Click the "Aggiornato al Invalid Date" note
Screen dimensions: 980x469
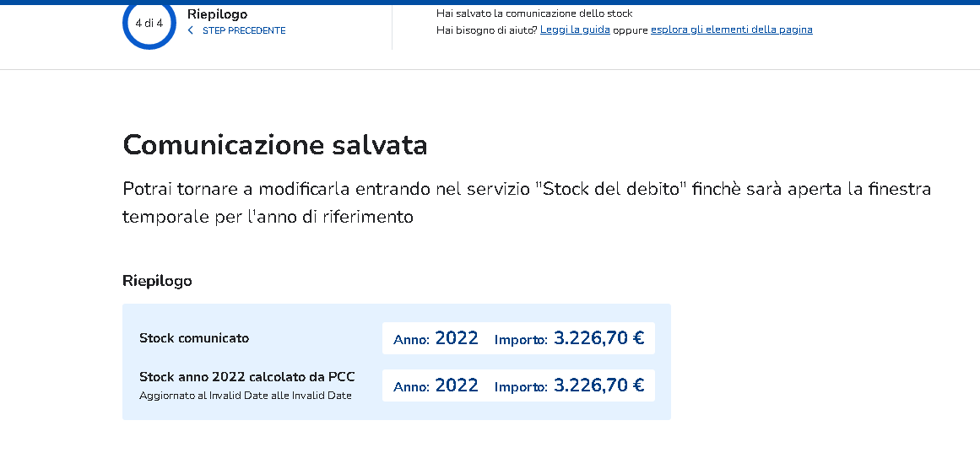point(245,396)
